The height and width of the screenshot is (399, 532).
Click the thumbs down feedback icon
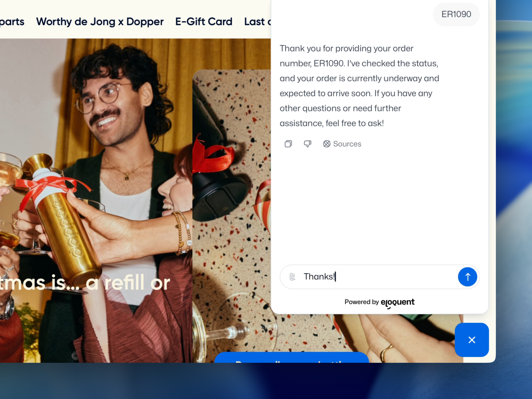[307, 144]
